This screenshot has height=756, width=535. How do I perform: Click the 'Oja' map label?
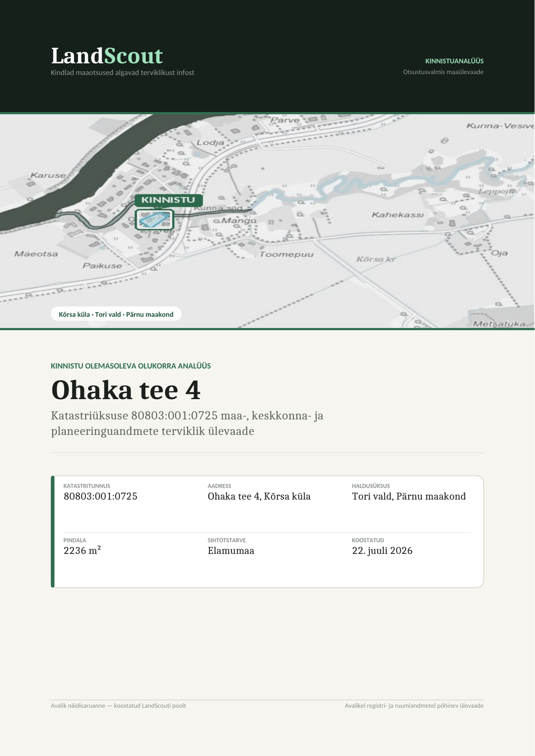point(500,253)
